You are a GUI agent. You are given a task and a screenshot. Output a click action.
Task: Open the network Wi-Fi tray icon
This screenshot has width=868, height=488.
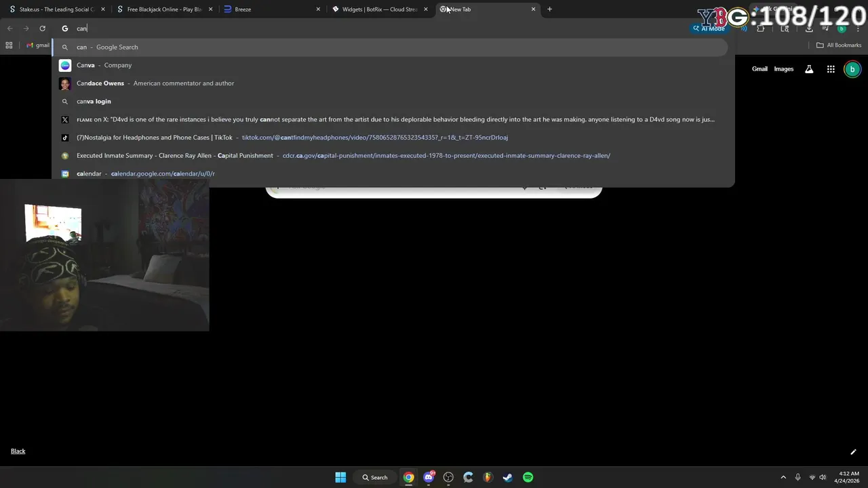(812, 477)
